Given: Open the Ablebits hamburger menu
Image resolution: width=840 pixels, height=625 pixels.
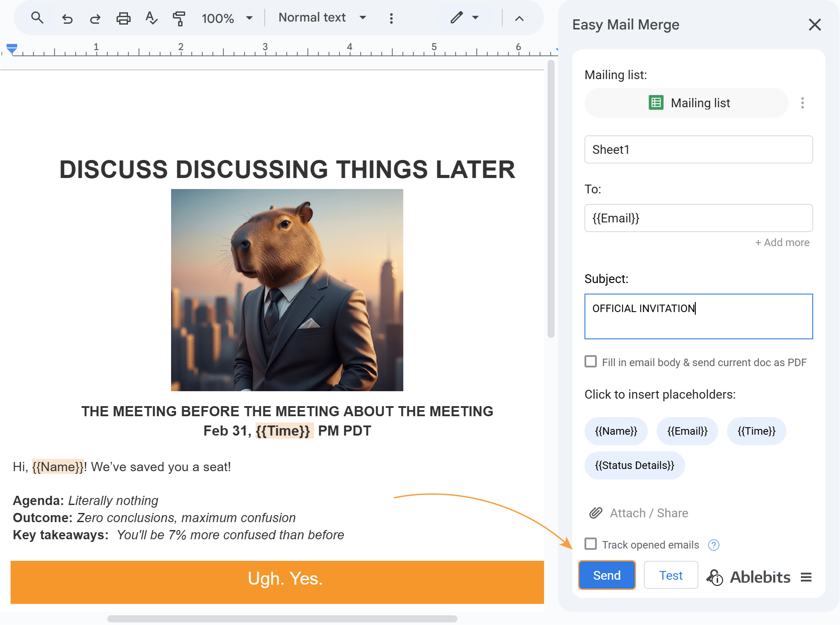Looking at the screenshot, I should (x=806, y=577).
